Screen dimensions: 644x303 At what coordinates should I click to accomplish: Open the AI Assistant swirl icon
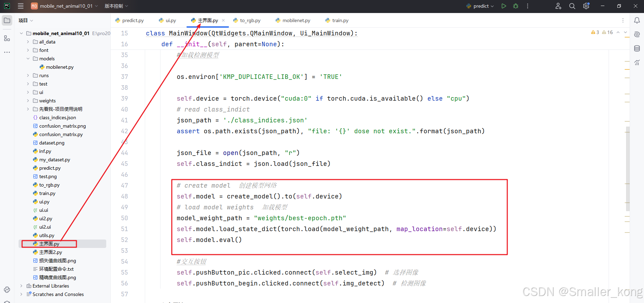tap(637, 34)
